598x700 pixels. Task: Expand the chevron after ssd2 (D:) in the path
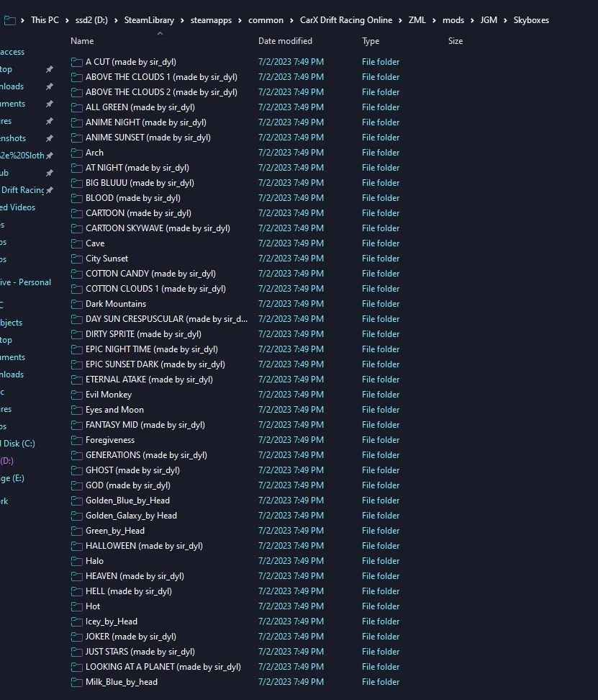[116, 21]
